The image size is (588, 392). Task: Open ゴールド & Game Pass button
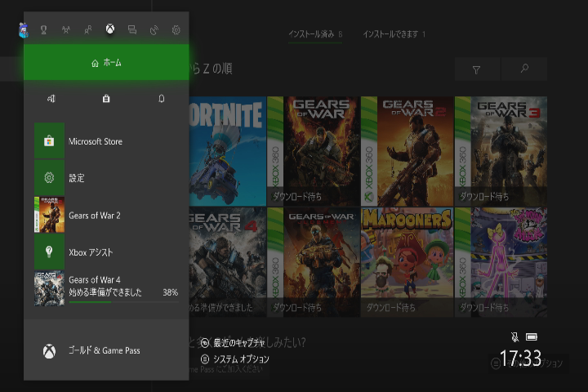[x=106, y=350]
